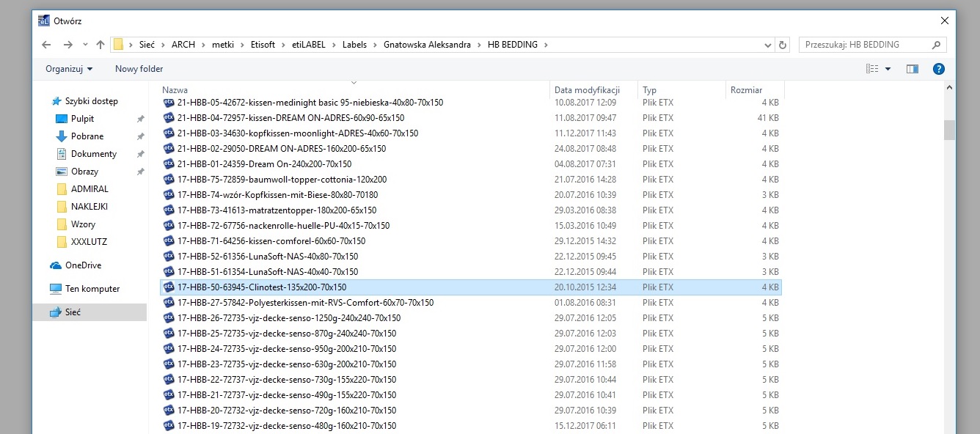Go forward with the forward arrow
This screenshot has height=434, width=980.
(68, 45)
